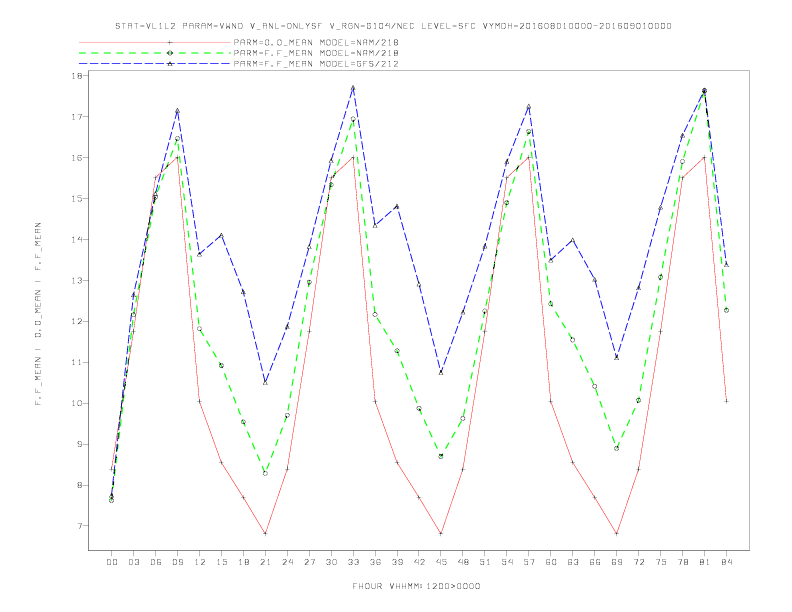Click x-axis forecast hour label 30
The width and height of the screenshot is (792, 612).
click(x=331, y=562)
